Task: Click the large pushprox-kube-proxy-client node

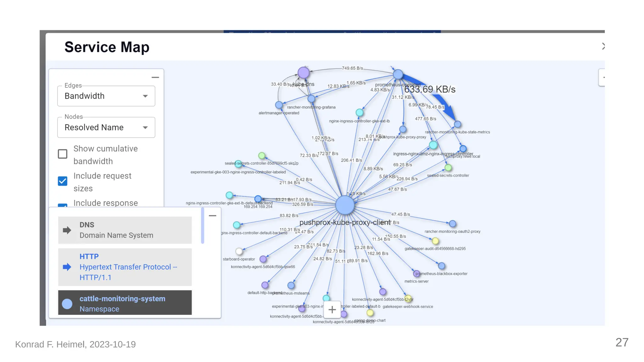Action: click(345, 205)
